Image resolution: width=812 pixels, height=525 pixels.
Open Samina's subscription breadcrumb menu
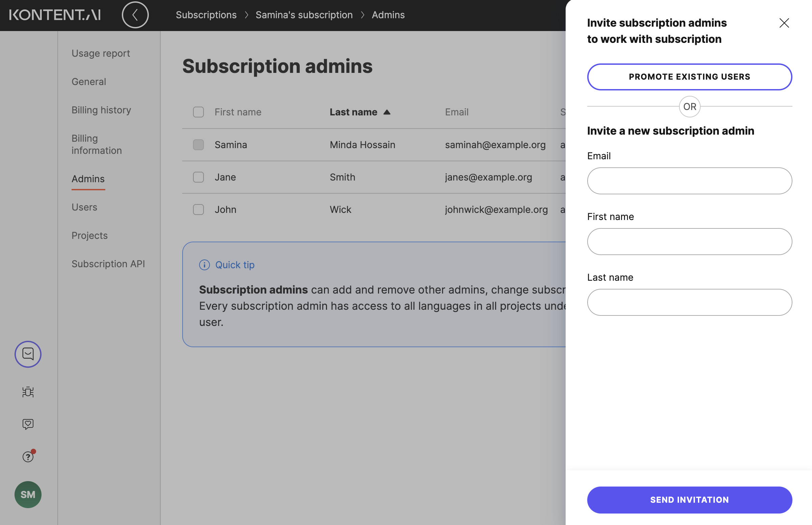304,15
